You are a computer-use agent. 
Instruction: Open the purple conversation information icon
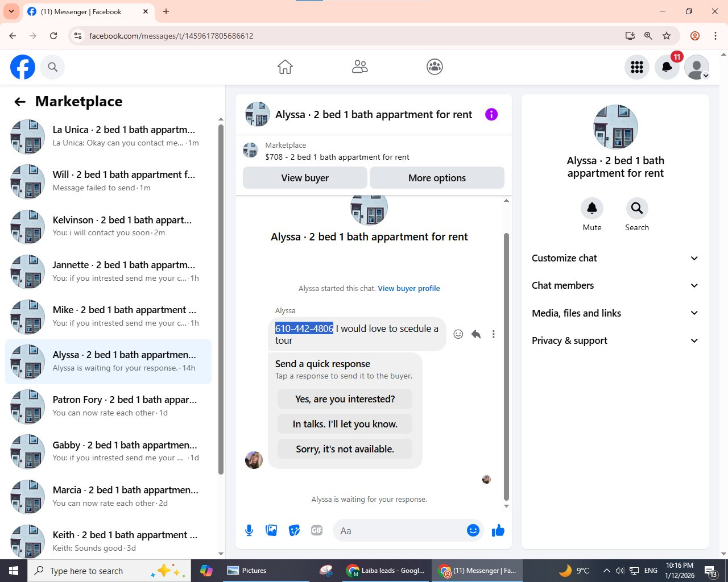(491, 114)
